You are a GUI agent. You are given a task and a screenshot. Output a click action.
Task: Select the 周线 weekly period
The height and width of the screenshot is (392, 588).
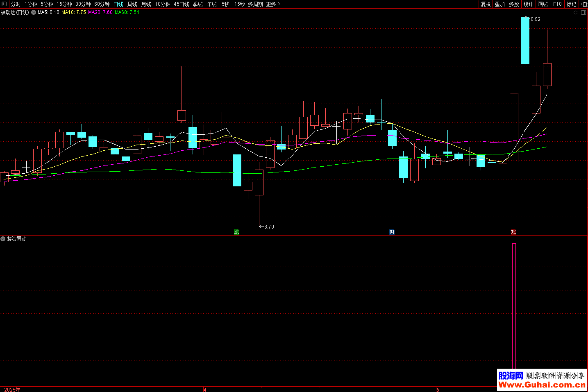tap(132, 4)
